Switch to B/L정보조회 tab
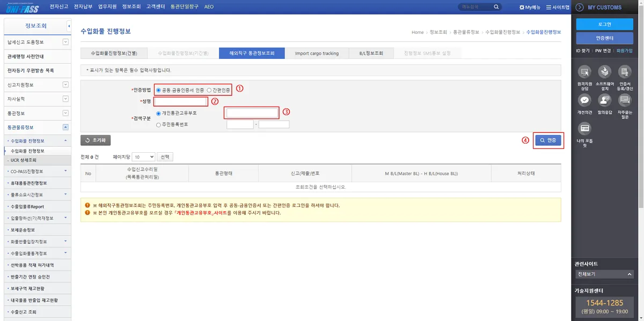 [x=371, y=53]
